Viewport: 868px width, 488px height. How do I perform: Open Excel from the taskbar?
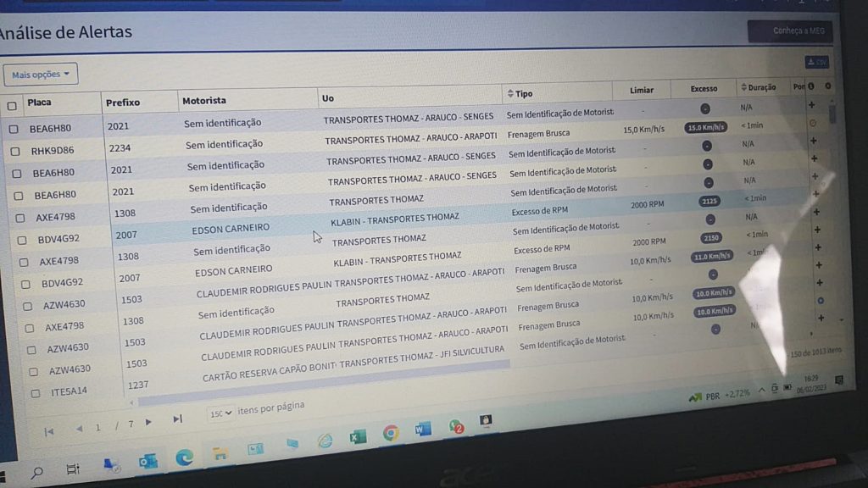[x=357, y=436]
